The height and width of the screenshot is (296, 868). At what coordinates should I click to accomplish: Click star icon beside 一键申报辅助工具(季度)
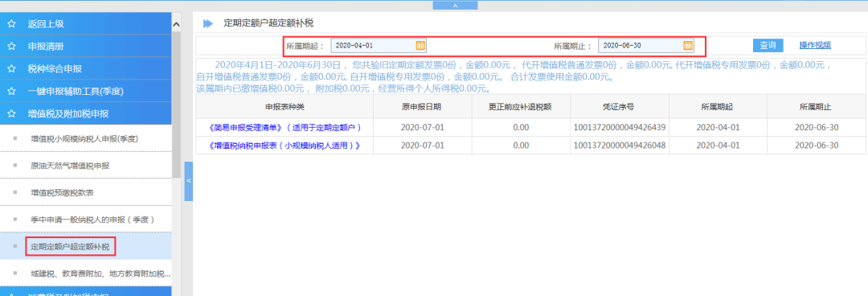click(11, 92)
